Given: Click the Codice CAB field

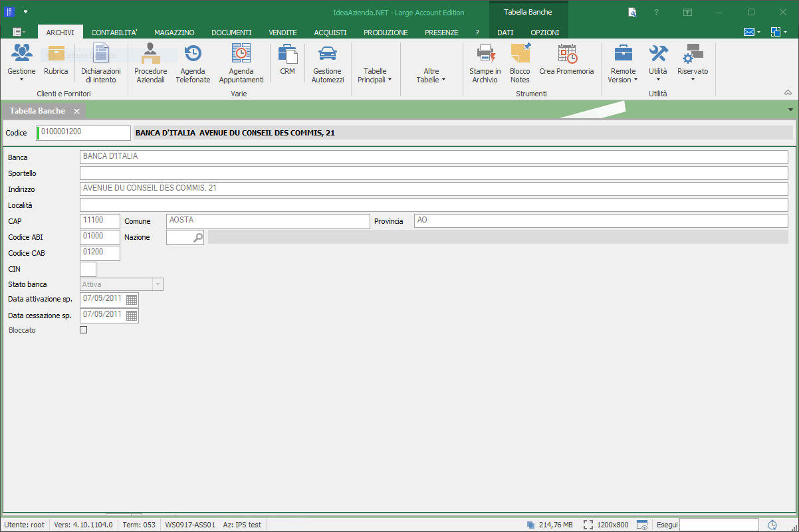Looking at the screenshot, I should (100, 253).
